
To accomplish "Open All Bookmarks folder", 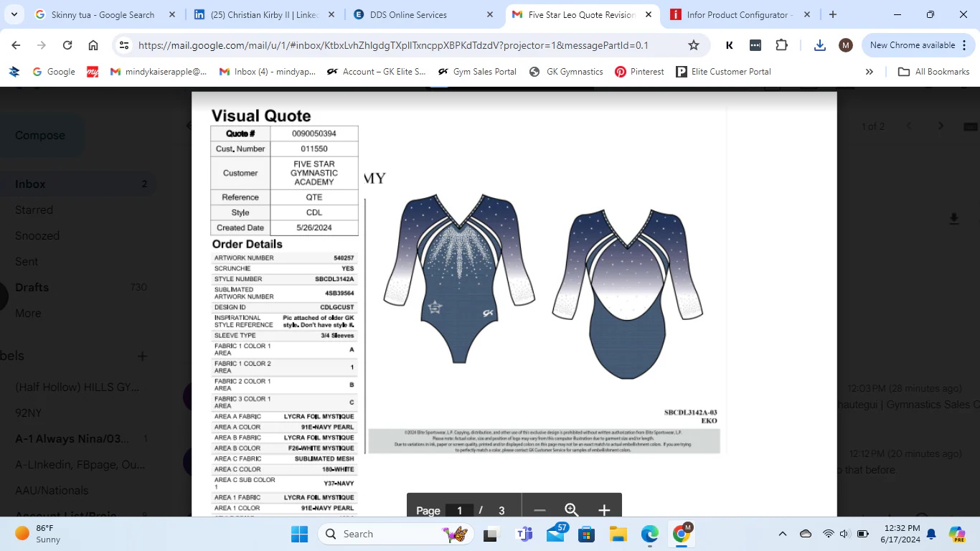I will click(934, 72).
